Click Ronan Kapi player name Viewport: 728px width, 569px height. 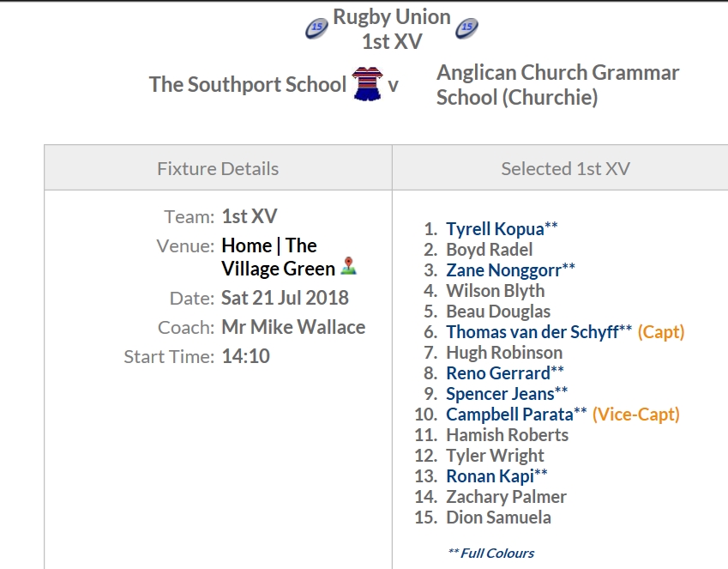(490, 476)
